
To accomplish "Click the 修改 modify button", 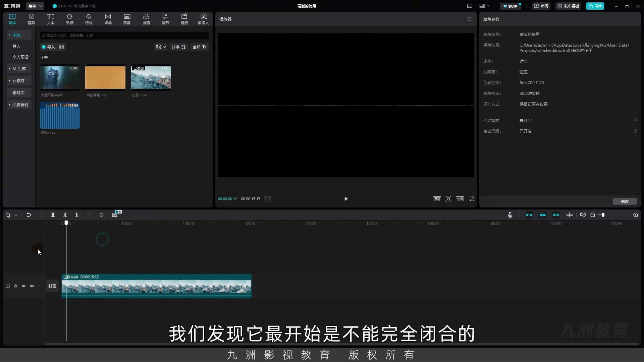I will pyautogui.click(x=625, y=201).
